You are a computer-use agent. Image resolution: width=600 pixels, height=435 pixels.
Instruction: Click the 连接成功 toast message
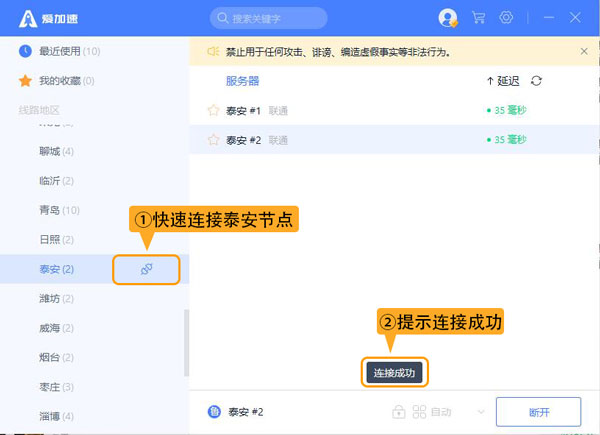click(394, 373)
